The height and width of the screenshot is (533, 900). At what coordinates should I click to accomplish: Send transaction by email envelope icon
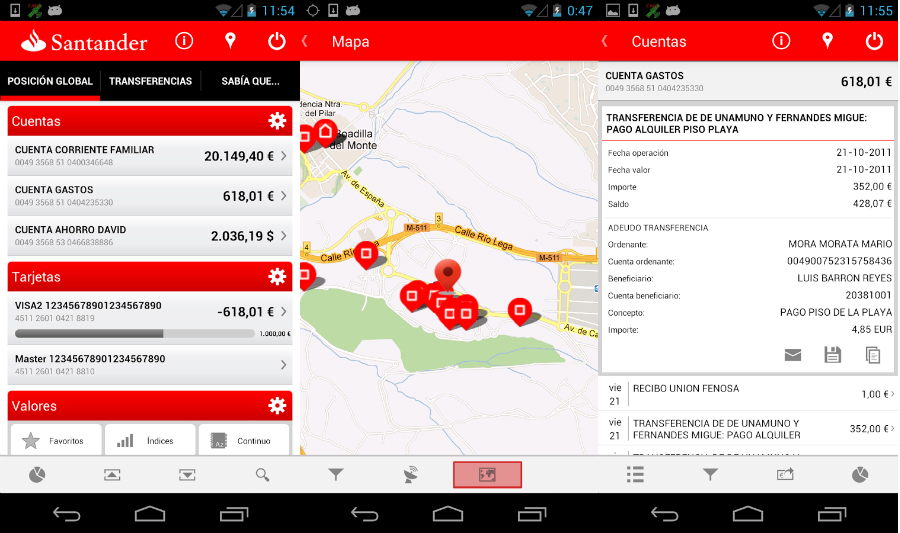793,354
